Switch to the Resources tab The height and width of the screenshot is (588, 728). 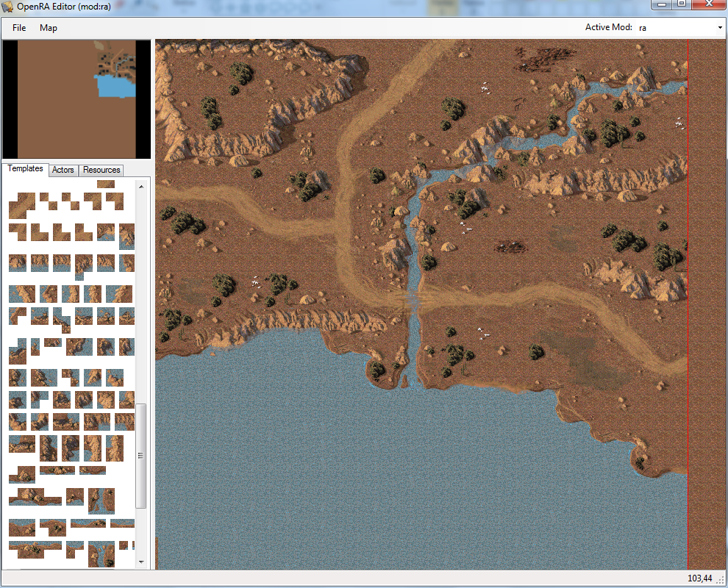[101, 170]
